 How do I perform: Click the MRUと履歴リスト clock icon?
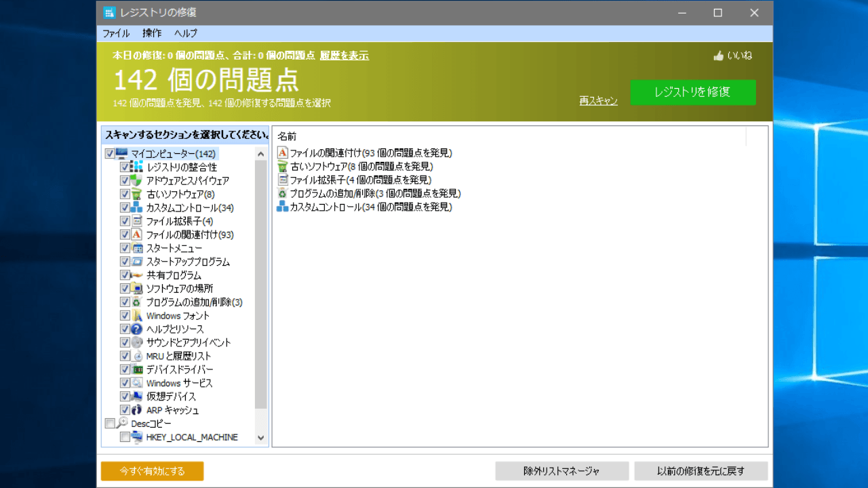pos(137,356)
